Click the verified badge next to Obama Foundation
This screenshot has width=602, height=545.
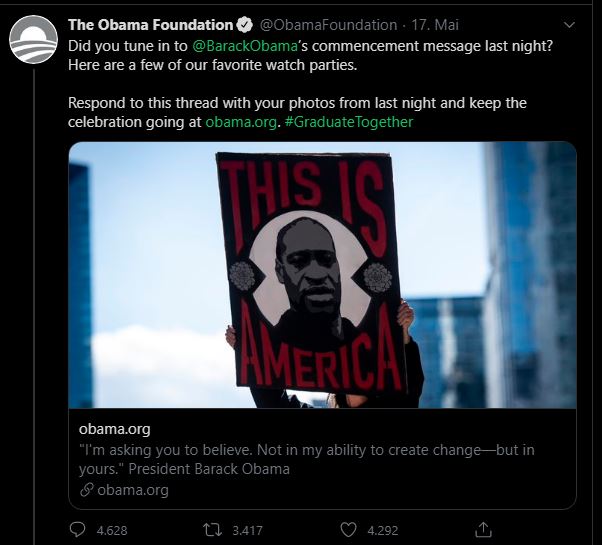tap(244, 25)
